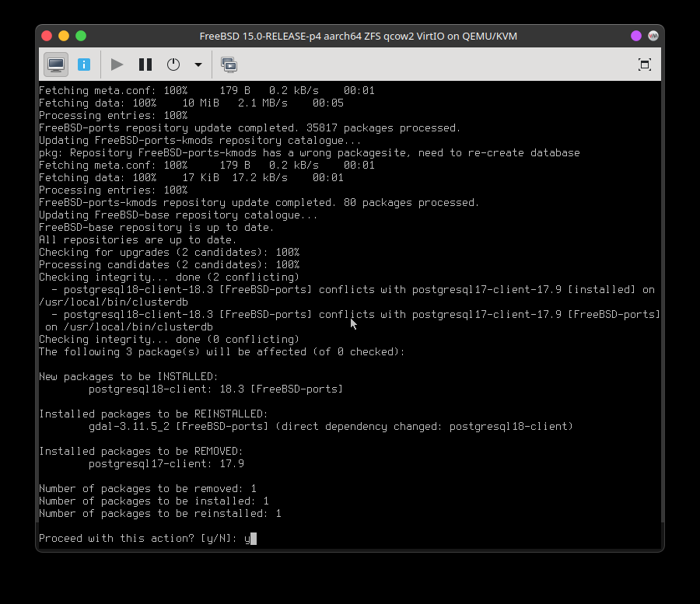
Task: Pause the running virtual machine
Action: click(145, 65)
